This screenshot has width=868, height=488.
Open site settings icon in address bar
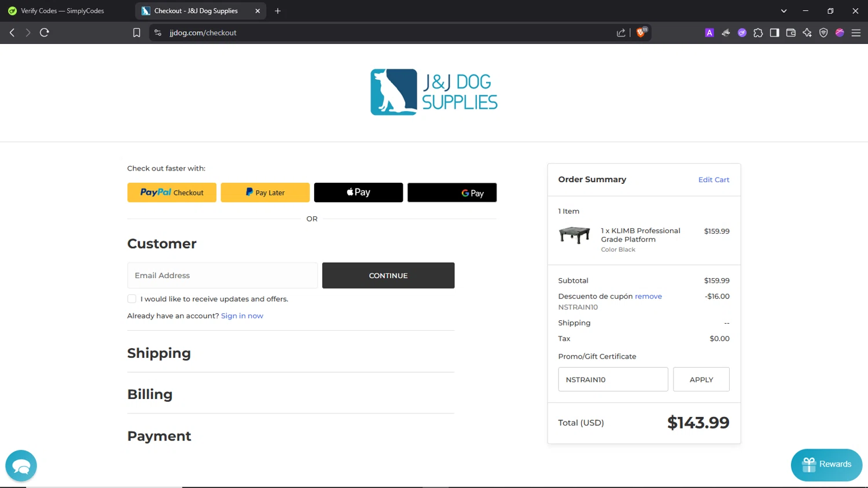(158, 33)
